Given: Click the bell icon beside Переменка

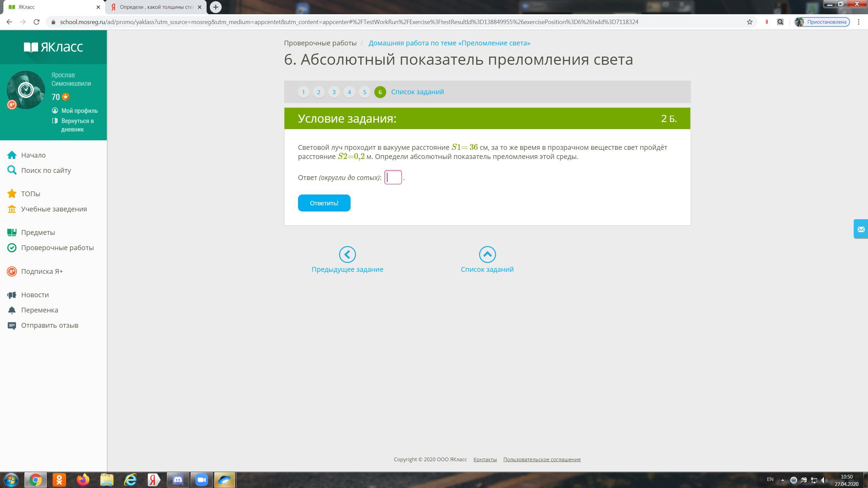Looking at the screenshot, I should pos(12,310).
